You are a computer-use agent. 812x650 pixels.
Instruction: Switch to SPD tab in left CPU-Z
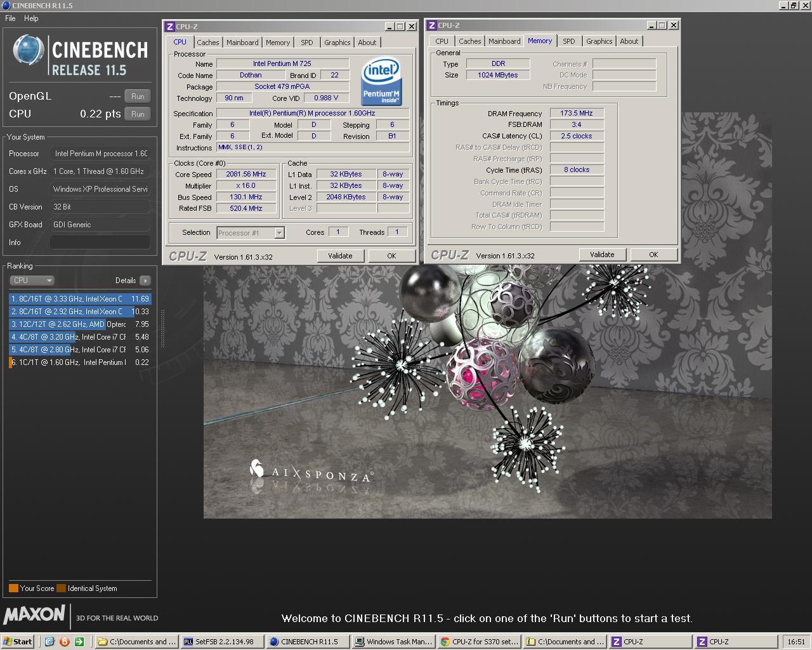[x=307, y=43]
